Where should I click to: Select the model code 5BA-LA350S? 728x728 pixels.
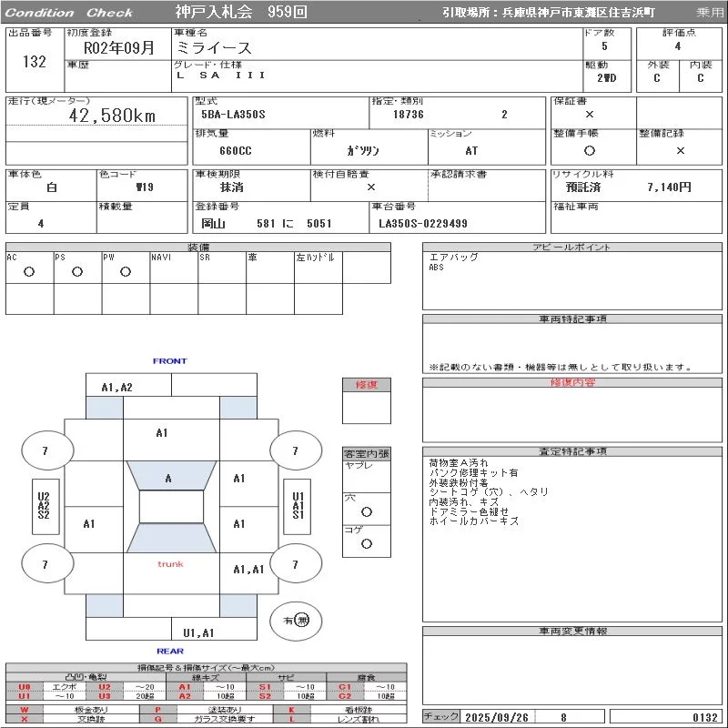pyautogui.click(x=233, y=115)
